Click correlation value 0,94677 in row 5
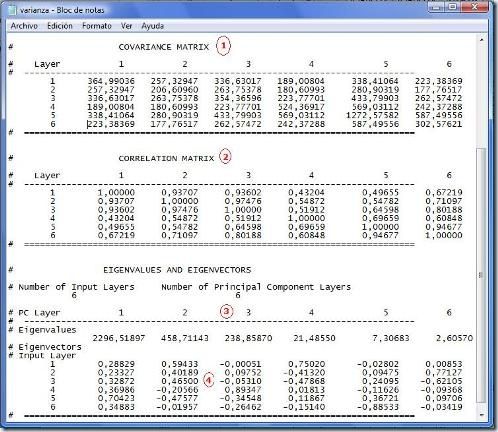498x432 pixels. [x=444, y=227]
